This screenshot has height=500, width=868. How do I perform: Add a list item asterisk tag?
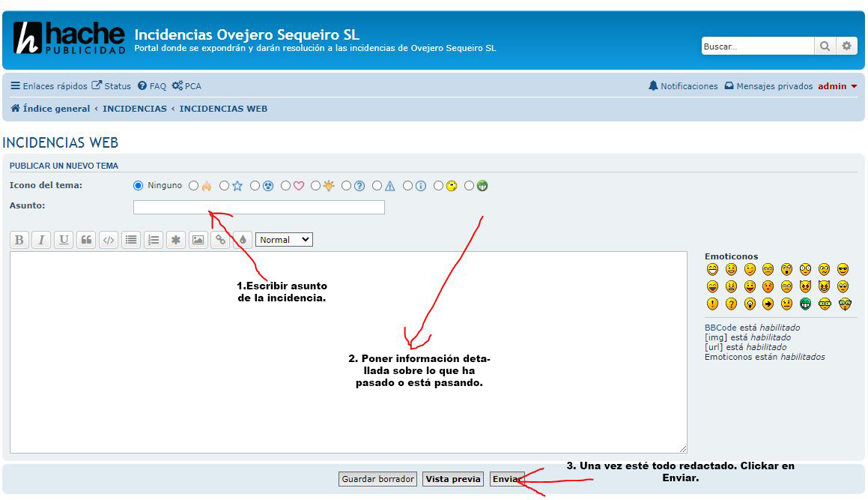(176, 240)
